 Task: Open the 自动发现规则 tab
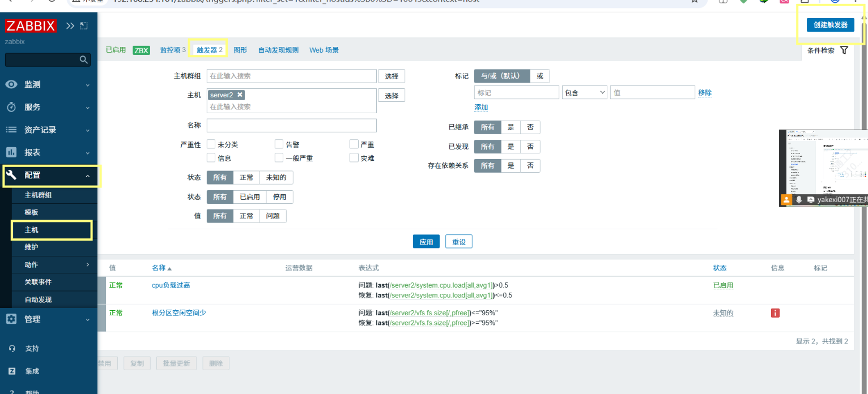pos(278,50)
